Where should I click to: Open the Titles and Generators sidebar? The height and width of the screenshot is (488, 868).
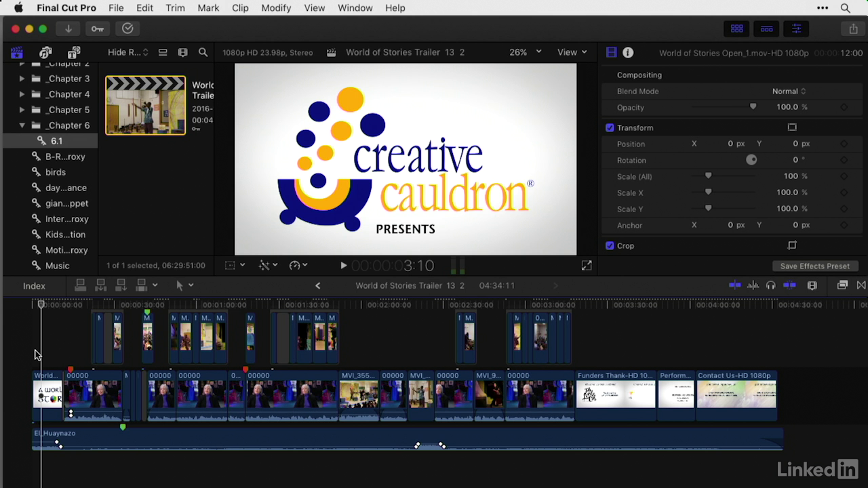pos(74,52)
